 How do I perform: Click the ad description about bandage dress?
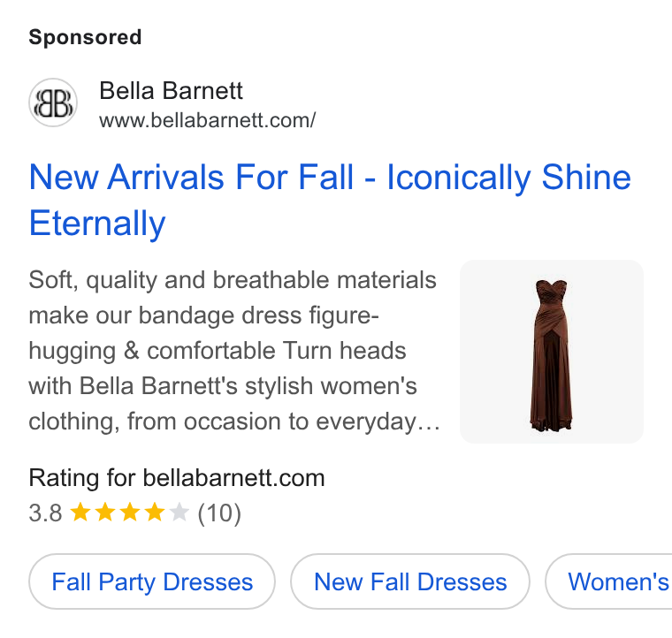point(234,351)
